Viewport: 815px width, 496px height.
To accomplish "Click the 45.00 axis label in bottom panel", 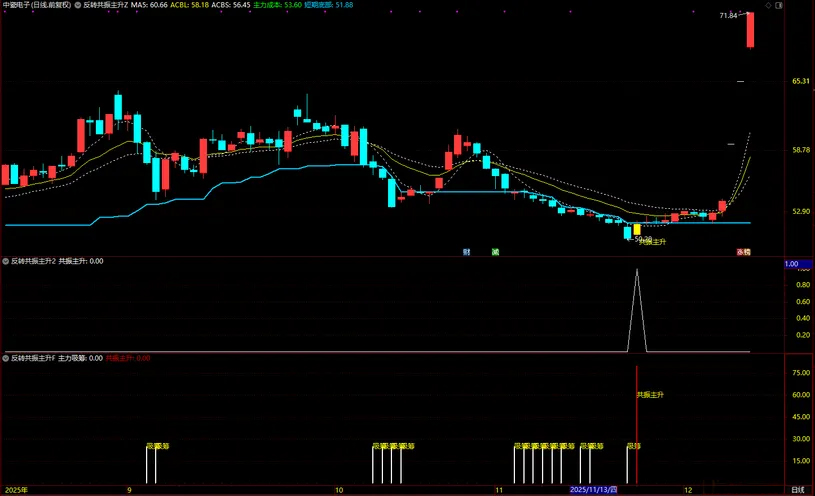I will (x=801, y=416).
